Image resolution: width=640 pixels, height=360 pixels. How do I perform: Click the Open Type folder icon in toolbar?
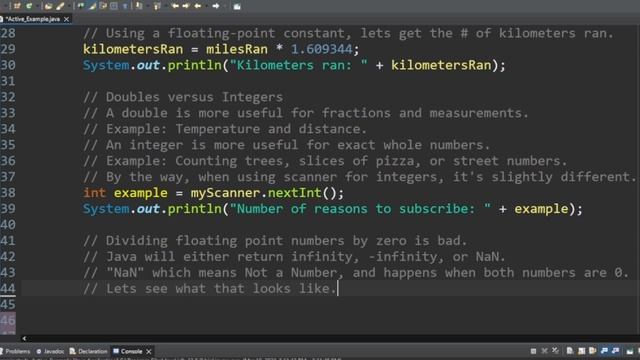click(x=49, y=6)
